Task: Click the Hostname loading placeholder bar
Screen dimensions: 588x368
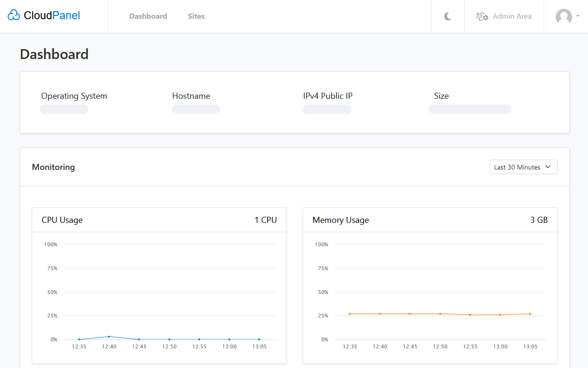Action: tap(196, 109)
